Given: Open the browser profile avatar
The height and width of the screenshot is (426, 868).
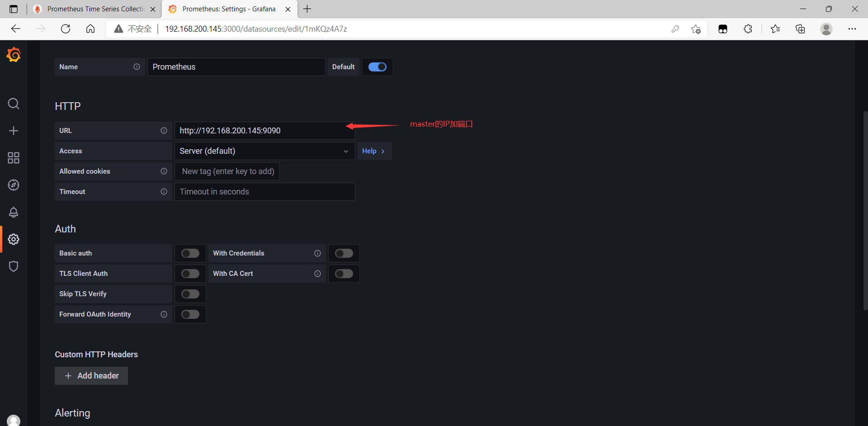Looking at the screenshot, I should click(x=826, y=29).
